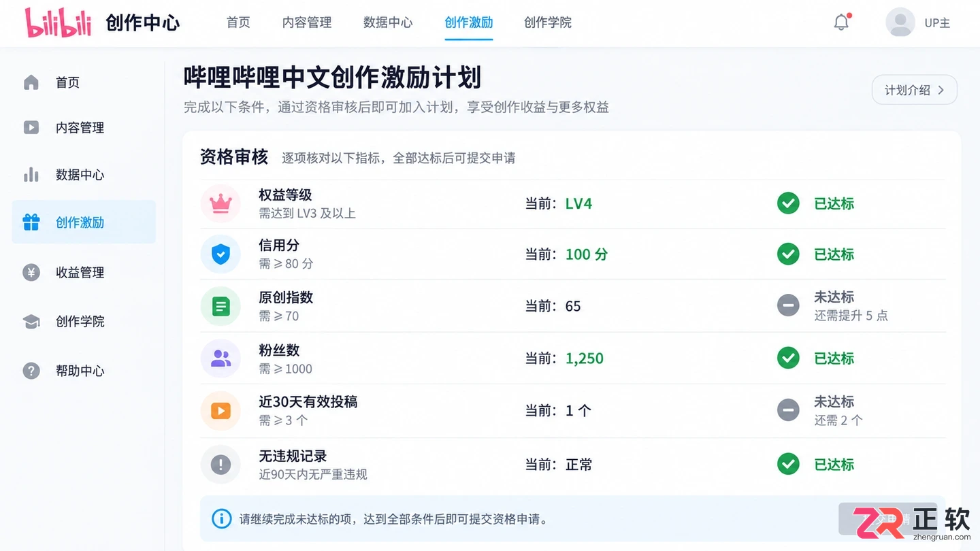The height and width of the screenshot is (551, 980).
Task: Click the 哔哩哔哩中文创作激励计划 page title
Action: [332, 78]
